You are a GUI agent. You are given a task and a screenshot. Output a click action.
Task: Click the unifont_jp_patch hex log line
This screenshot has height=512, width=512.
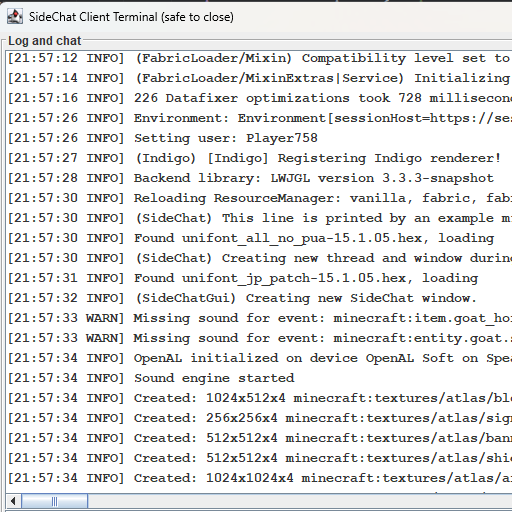243,278
